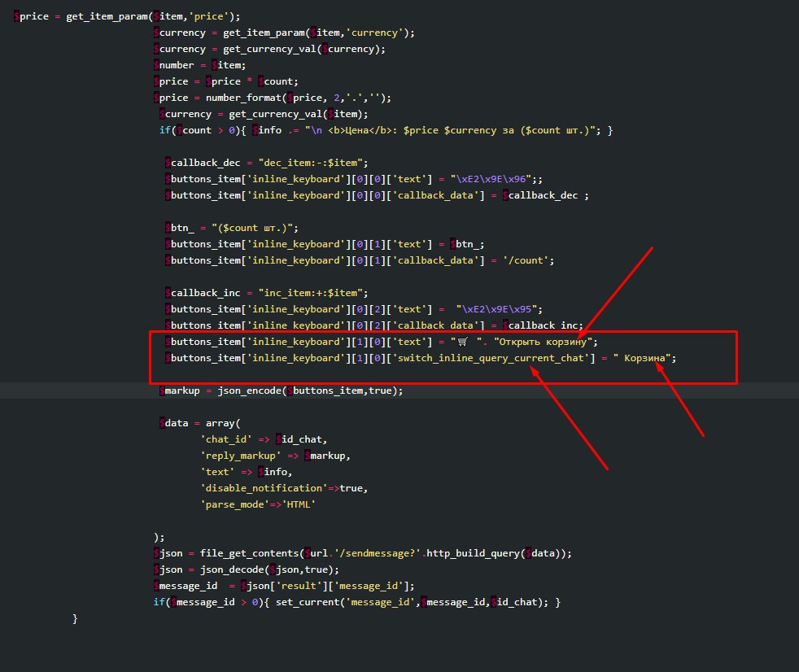
Task: Click the 'disable_notification'=>true line
Action: click(284, 489)
